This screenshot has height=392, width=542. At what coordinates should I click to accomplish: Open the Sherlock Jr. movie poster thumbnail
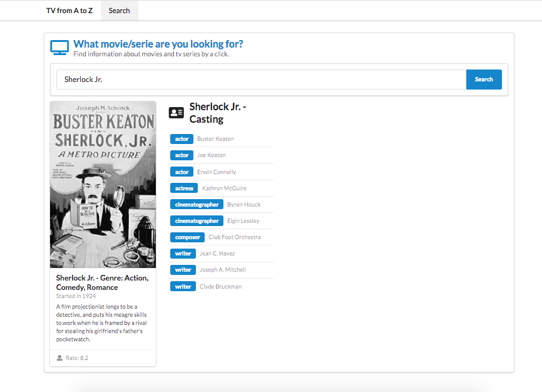tap(103, 184)
